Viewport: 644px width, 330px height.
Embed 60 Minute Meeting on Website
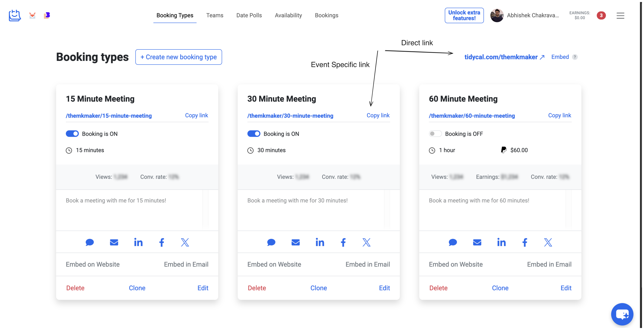click(x=456, y=264)
